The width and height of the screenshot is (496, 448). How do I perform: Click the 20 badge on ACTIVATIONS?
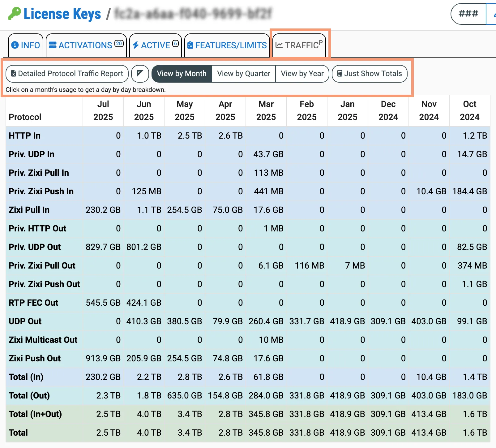[119, 44]
